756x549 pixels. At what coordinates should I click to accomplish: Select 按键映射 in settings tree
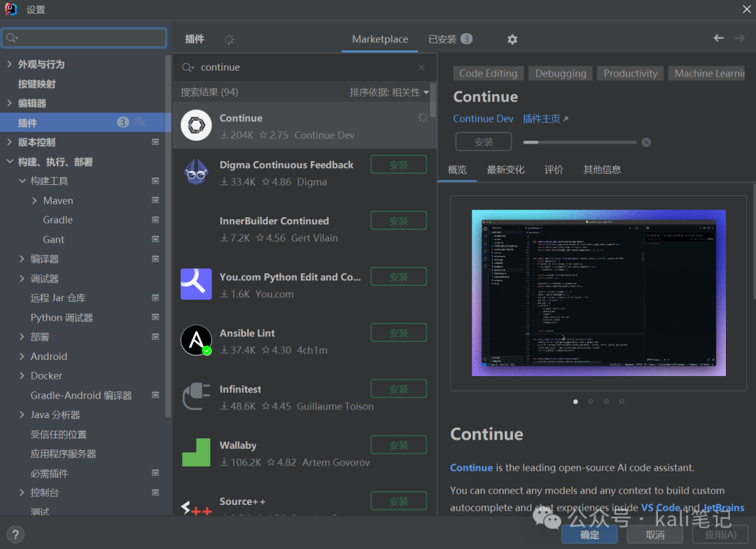point(36,84)
